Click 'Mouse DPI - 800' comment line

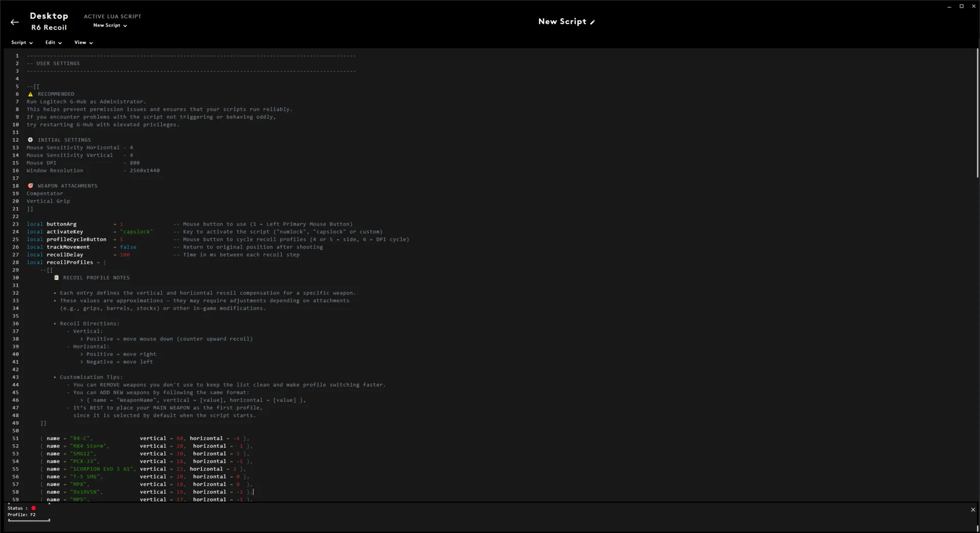83,163
